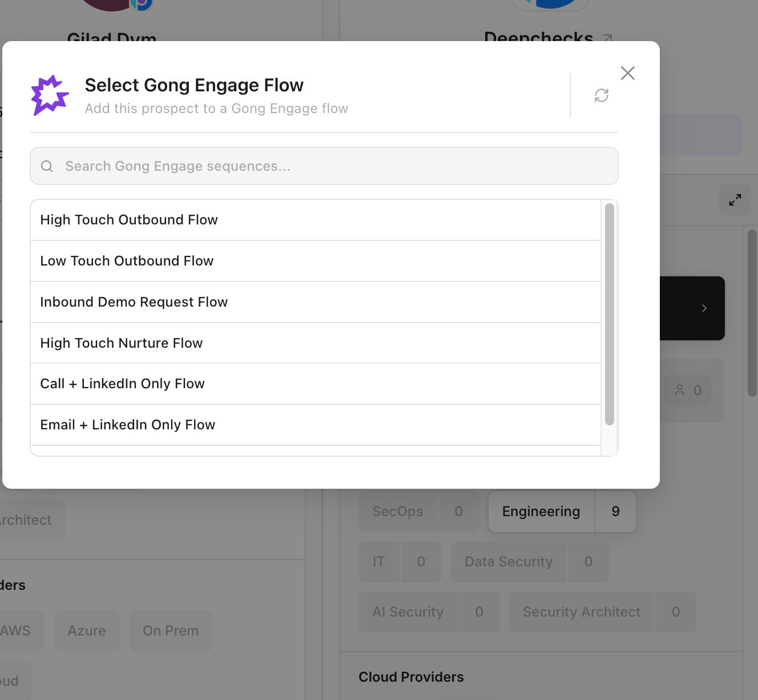Open Deepchecks external link icon
758x700 pixels.
tap(608, 38)
